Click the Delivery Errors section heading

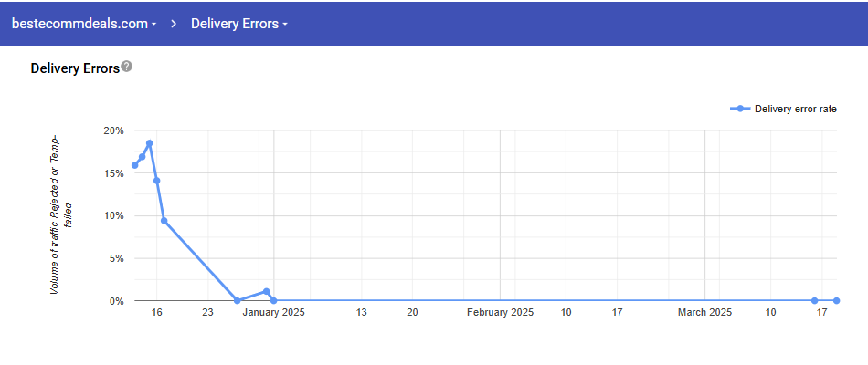coord(75,68)
